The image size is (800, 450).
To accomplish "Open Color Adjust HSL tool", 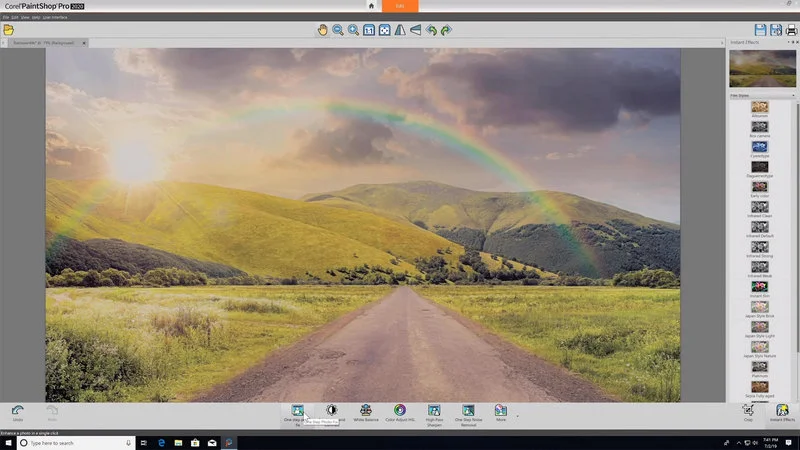I will pos(399,411).
